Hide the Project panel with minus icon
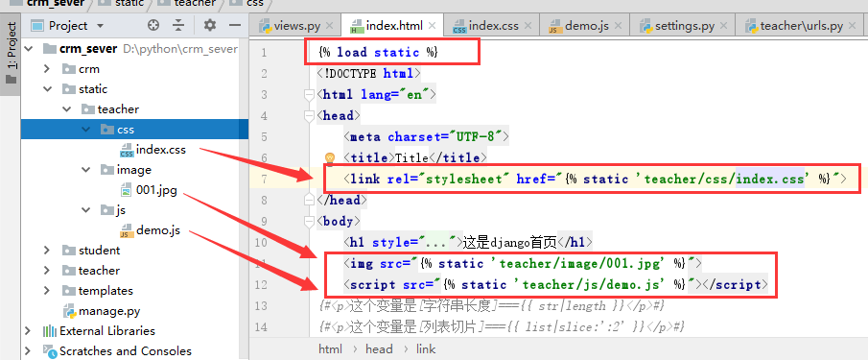 (235, 26)
